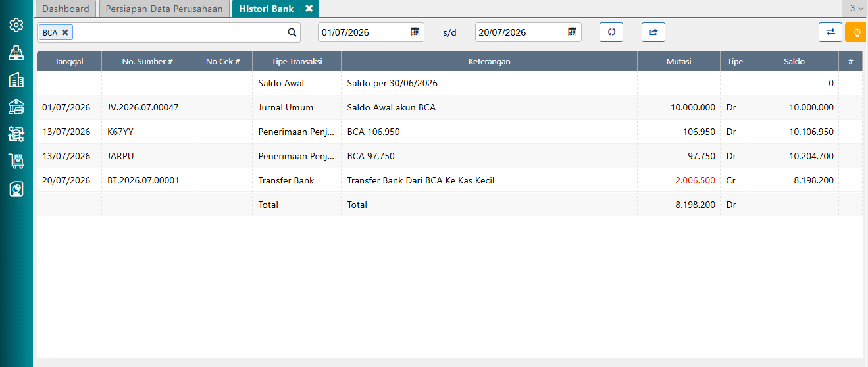Screen dimensions: 868x367
Task: Click the balance 10.106.950
Action: [811, 132]
